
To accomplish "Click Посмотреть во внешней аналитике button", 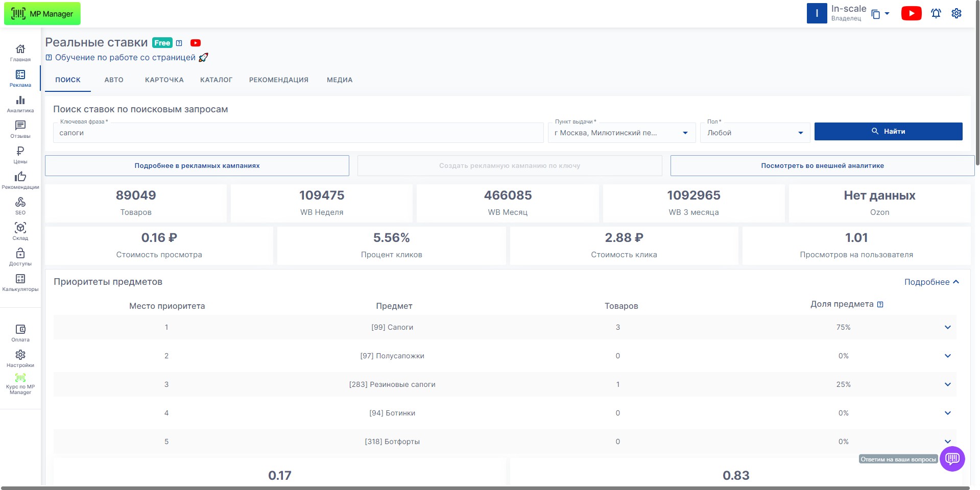I will point(822,165).
